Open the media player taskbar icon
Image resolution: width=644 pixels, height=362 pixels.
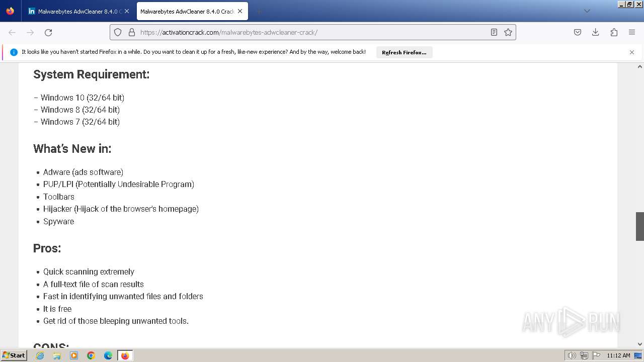pos(74,355)
